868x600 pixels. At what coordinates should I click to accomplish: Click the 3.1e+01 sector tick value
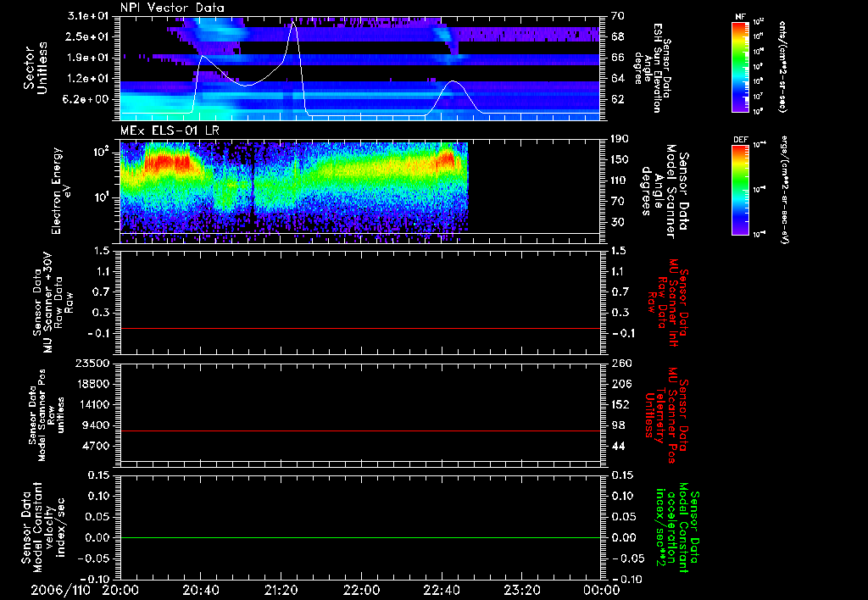tap(88, 16)
